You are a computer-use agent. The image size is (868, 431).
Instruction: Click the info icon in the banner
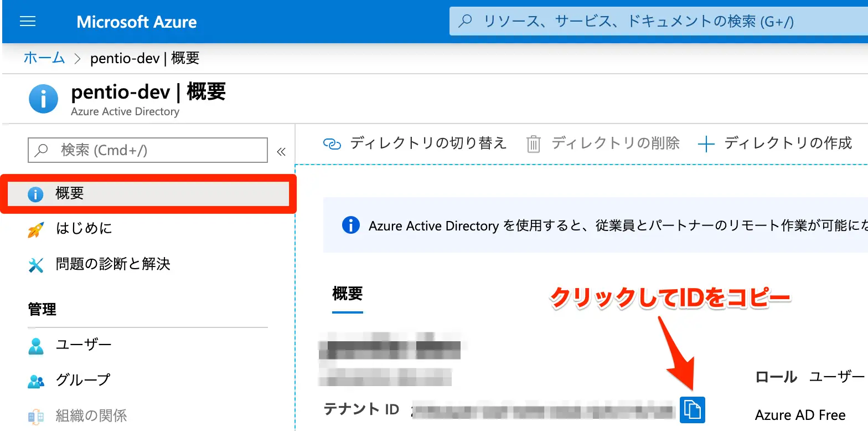[351, 225]
